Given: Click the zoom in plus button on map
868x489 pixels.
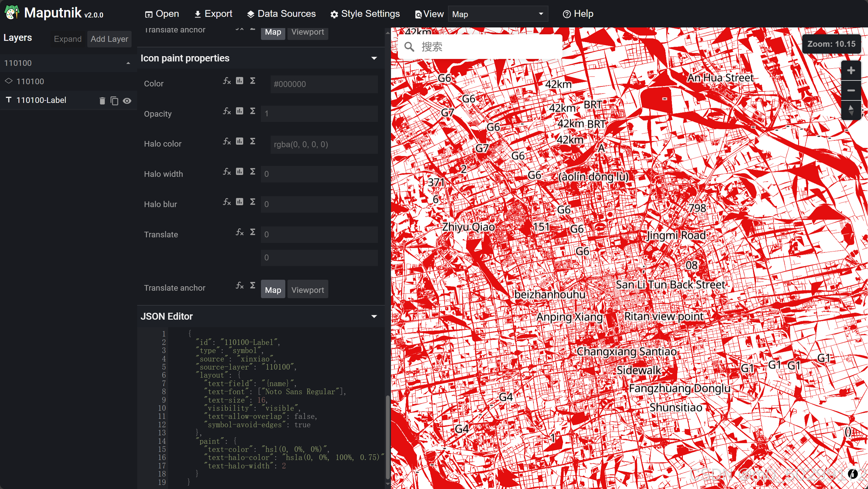Looking at the screenshot, I should coord(851,70).
